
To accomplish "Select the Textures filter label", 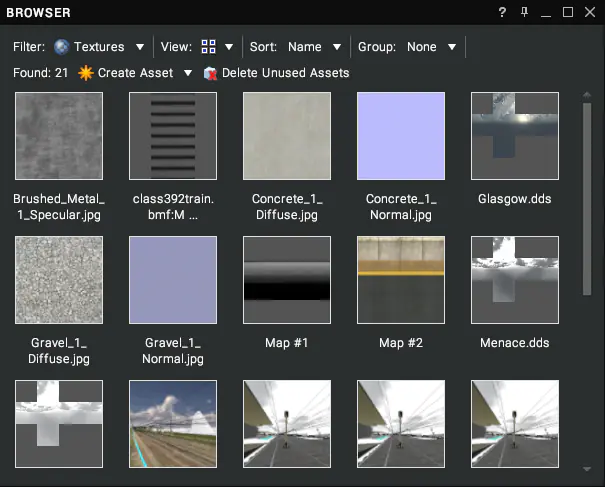I will click(x=99, y=47).
